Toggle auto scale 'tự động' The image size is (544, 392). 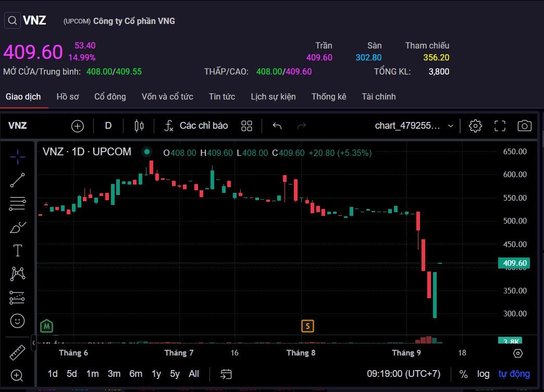click(x=514, y=374)
